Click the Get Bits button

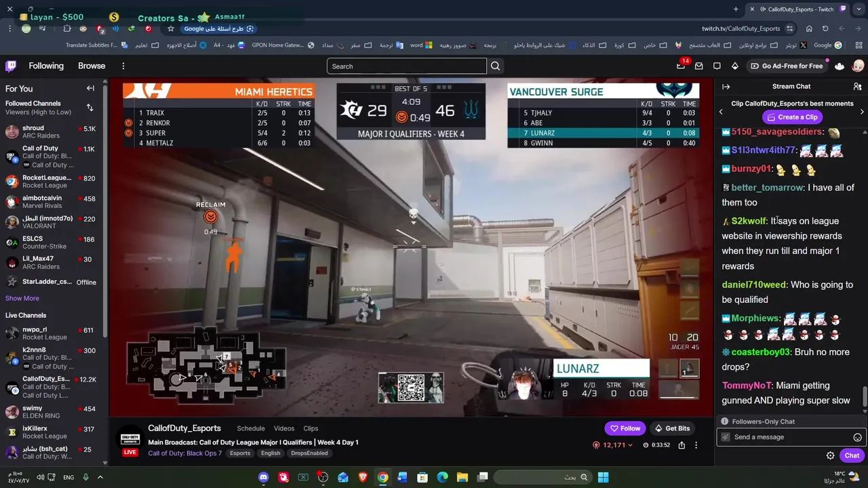[x=672, y=428]
